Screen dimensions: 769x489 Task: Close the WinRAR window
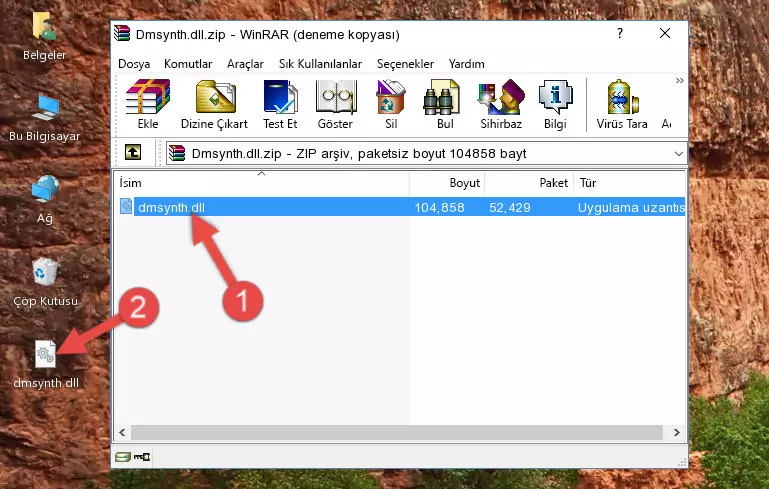[665, 33]
